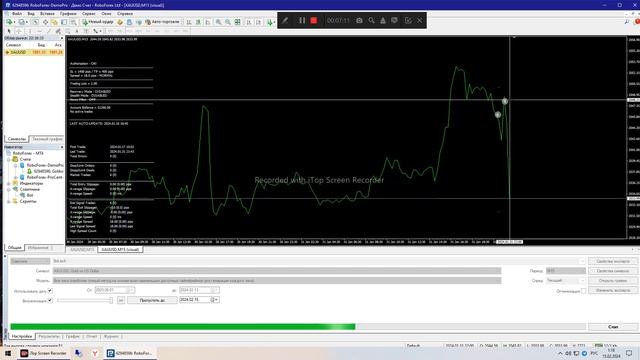The width and height of the screenshot is (640, 360).
Task: Open the recorder pen annotation tool
Action: tap(285, 20)
